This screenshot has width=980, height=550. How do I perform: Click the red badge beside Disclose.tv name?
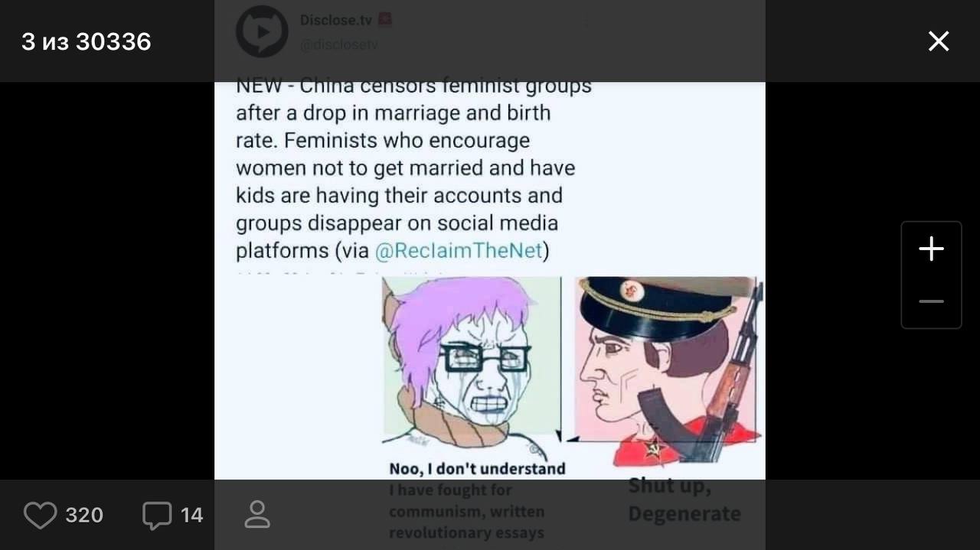click(x=384, y=20)
